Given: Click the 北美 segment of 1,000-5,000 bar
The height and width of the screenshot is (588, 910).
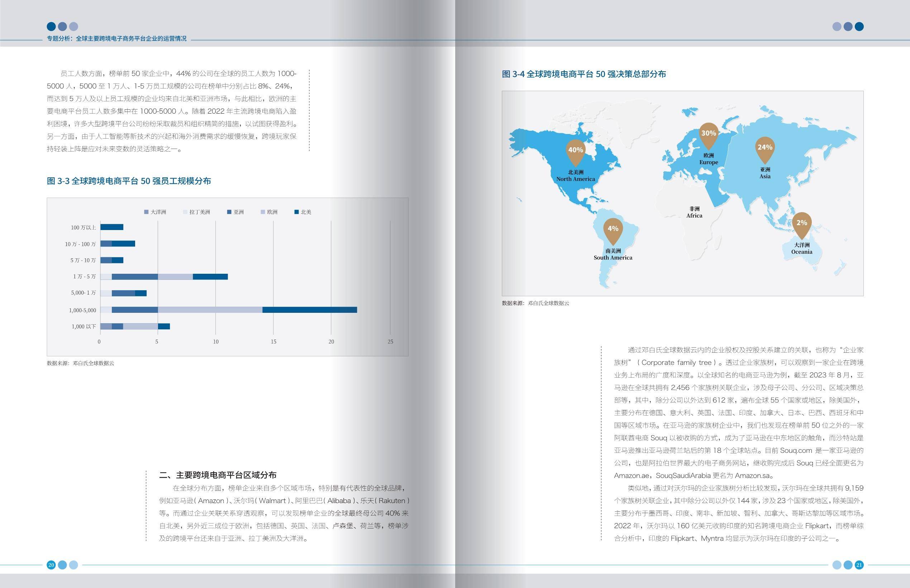Looking at the screenshot, I should (310, 310).
